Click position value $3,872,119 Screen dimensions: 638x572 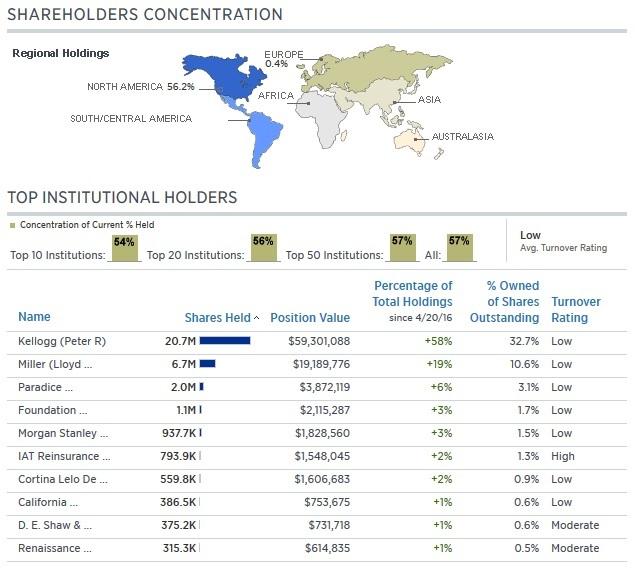tap(325, 387)
